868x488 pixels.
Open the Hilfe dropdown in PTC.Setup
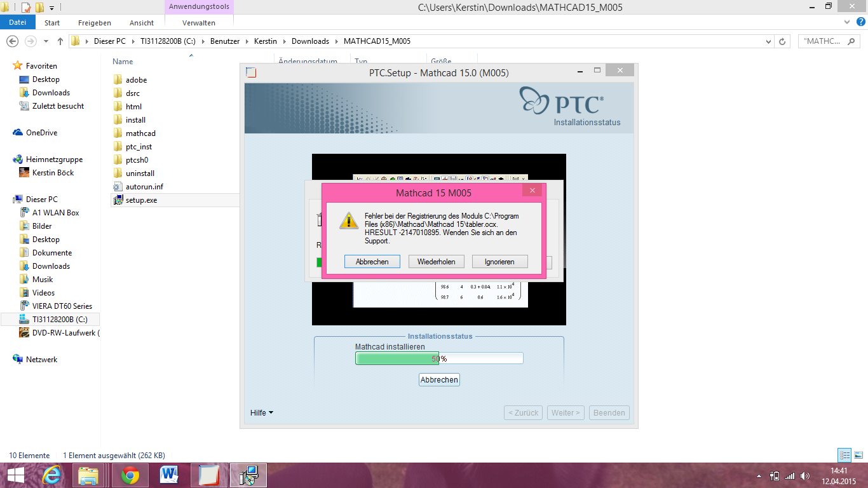tap(262, 413)
